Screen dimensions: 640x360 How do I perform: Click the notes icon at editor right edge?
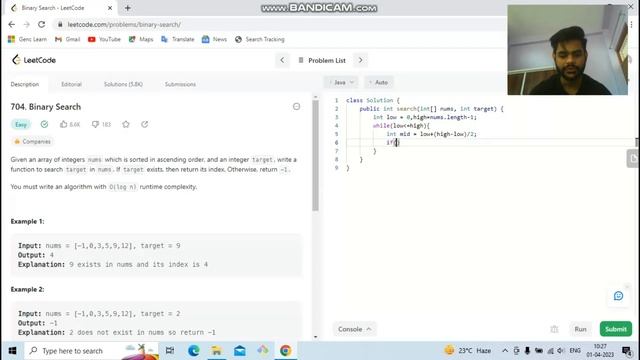tap(633, 158)
